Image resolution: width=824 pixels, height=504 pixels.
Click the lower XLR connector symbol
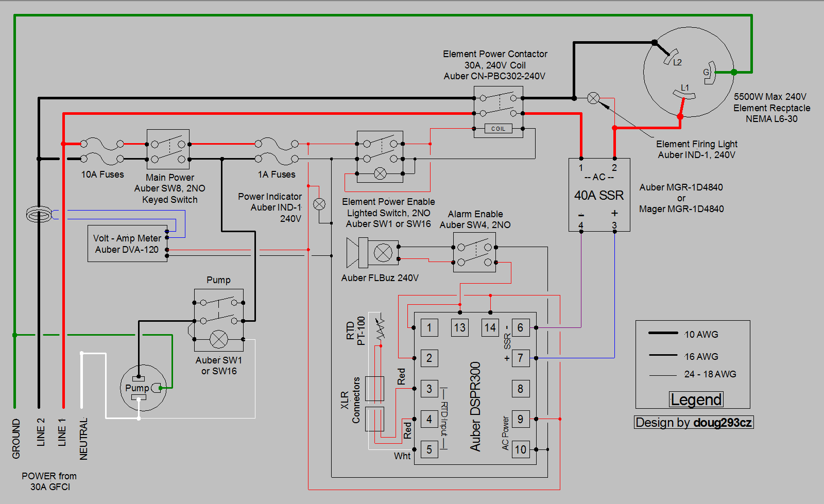(374, 419)
